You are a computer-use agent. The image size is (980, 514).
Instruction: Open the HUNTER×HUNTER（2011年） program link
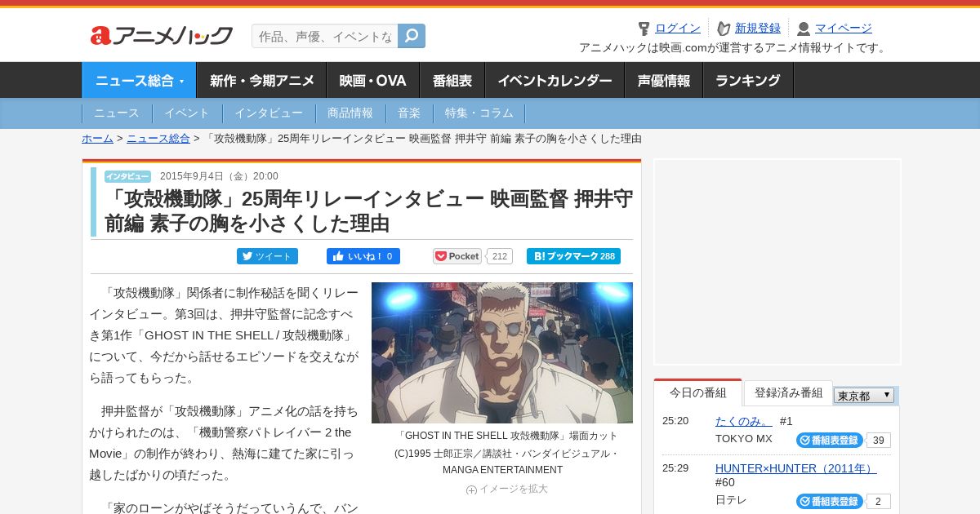796,468
